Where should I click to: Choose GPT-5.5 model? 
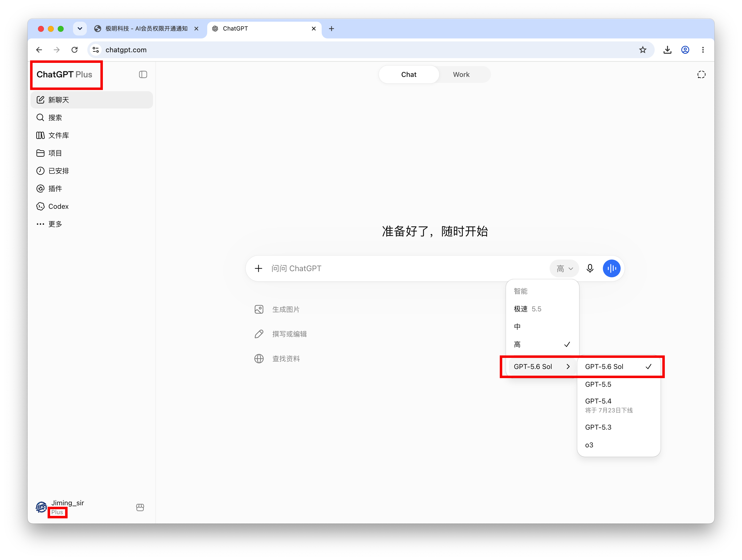(619, 385)
